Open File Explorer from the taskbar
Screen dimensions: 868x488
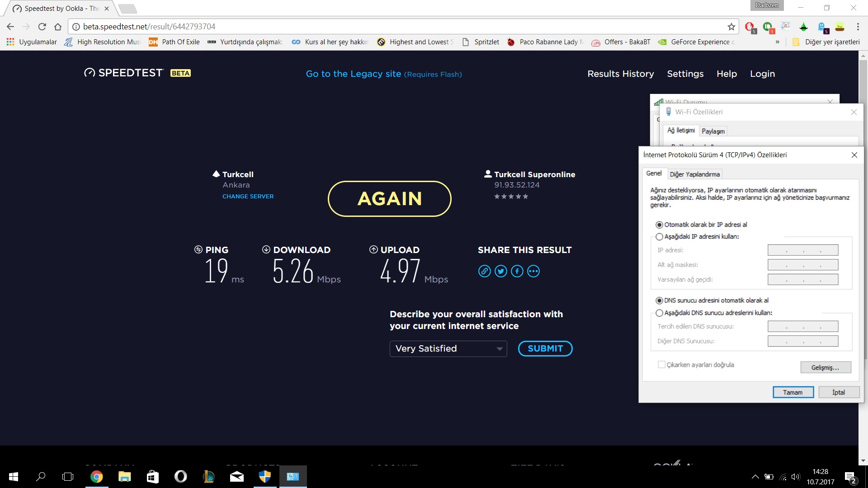click(124, 476)
